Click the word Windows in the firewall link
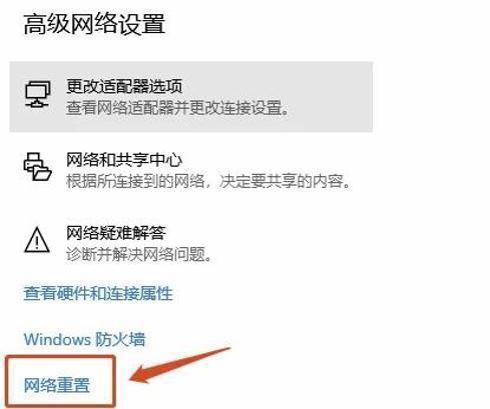 pos(57,339)
